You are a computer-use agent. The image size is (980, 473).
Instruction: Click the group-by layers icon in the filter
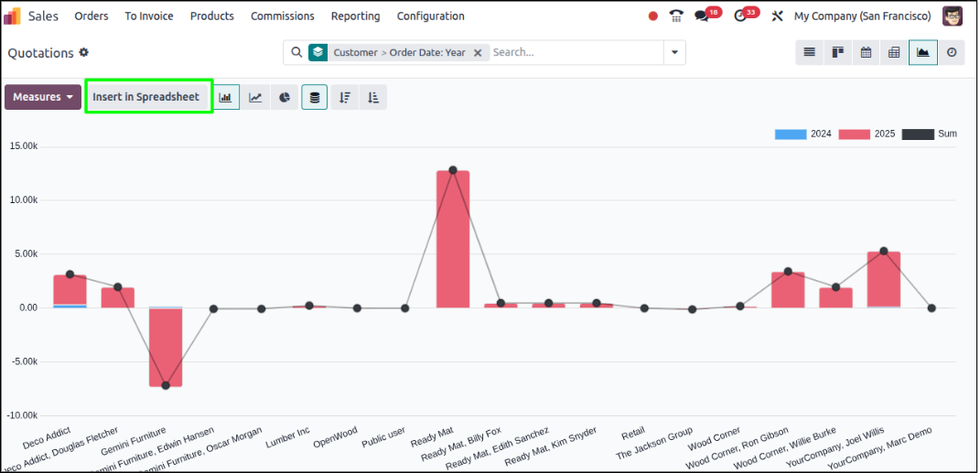(x=318, y=52)
